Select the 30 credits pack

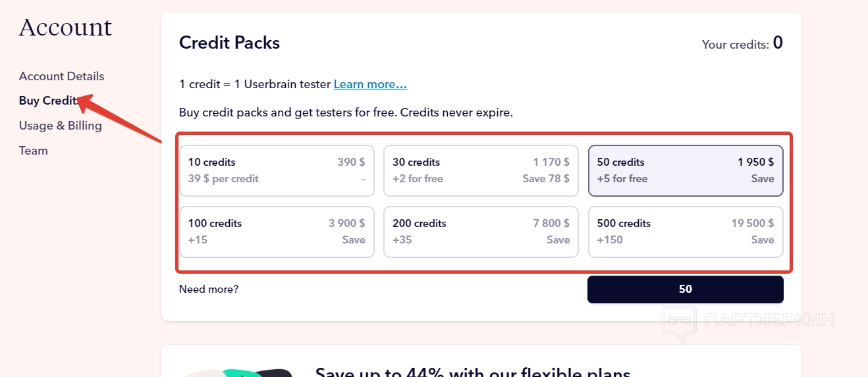pyautogui.click(x=481, y=170)
